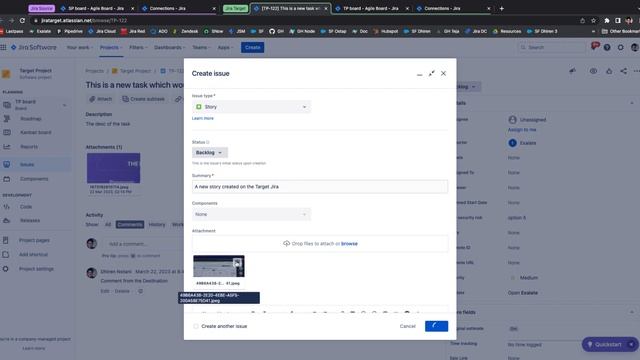This screenshot has width=640, height=360.
Task: Bookmark the page with the star icon
Action: pos(593,20)
